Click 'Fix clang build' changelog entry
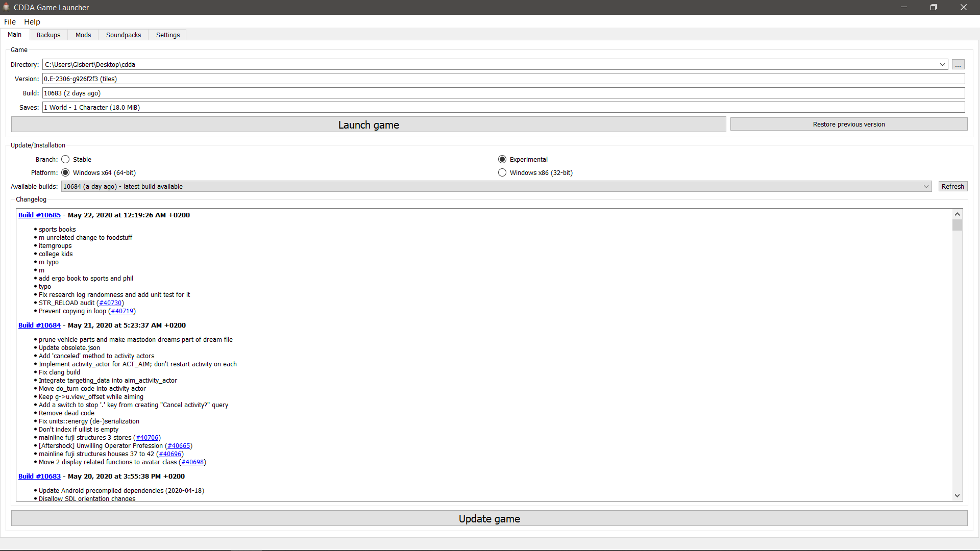 (59, 372)
